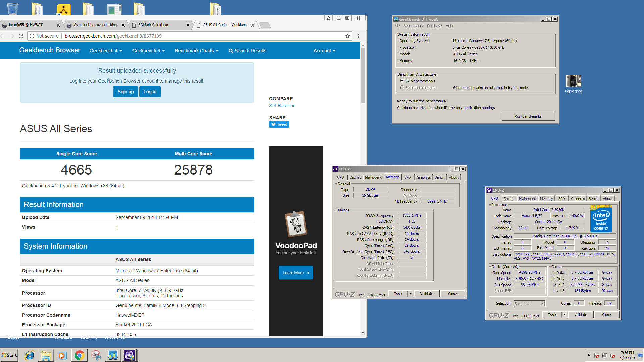The height and width of the screenshot is (362, 644).
Task: Click the Run Benchmarks button
Action: (528, 116)
